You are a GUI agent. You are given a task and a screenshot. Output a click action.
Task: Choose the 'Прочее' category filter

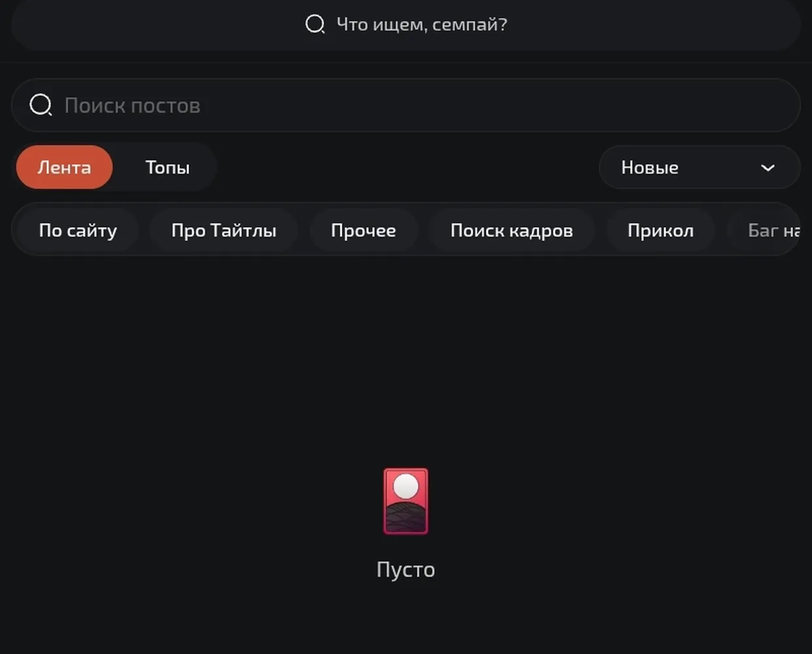pos(364,230)
